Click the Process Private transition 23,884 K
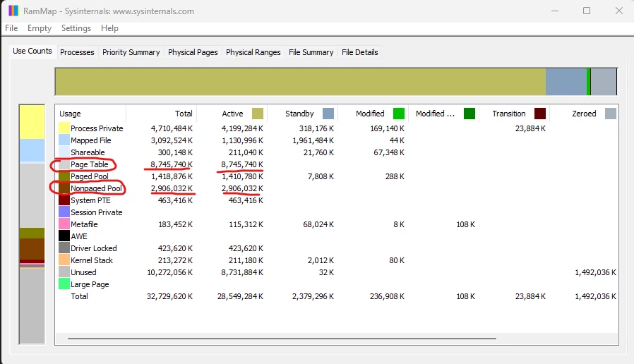This screenshot has width=634, height=364. click(530, 128)
